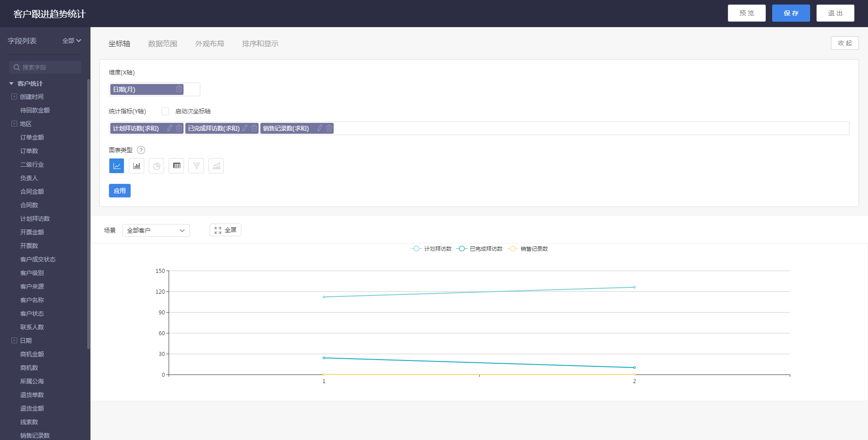
Task: Select the 二级行业 field
Action: pyautogui.click(x=32, y=164)
